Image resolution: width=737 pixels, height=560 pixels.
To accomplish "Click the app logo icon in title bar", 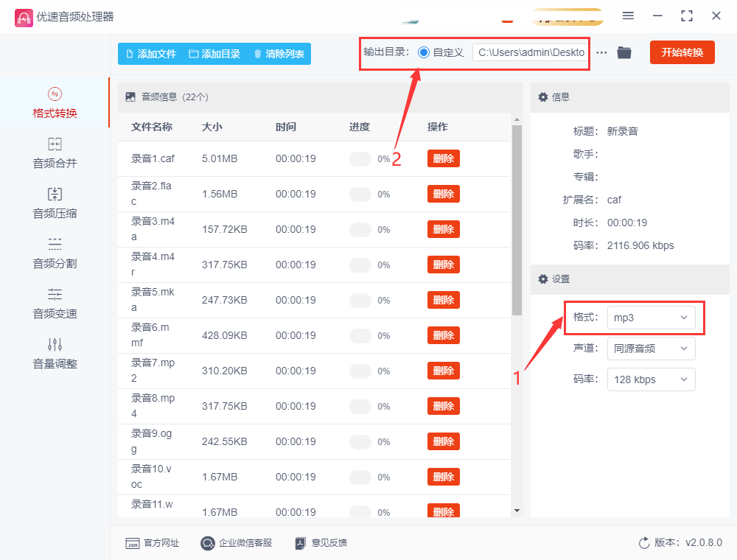I will point(24,18).
